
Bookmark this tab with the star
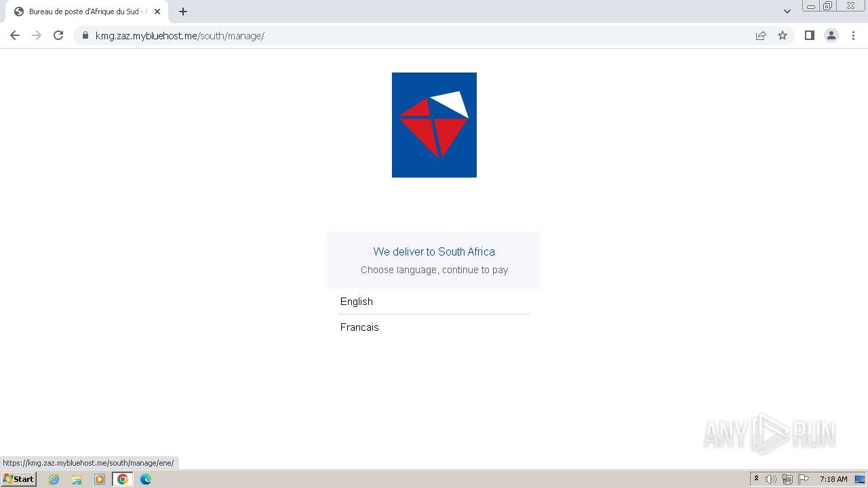pyautogui.click(x=783, y=35)
